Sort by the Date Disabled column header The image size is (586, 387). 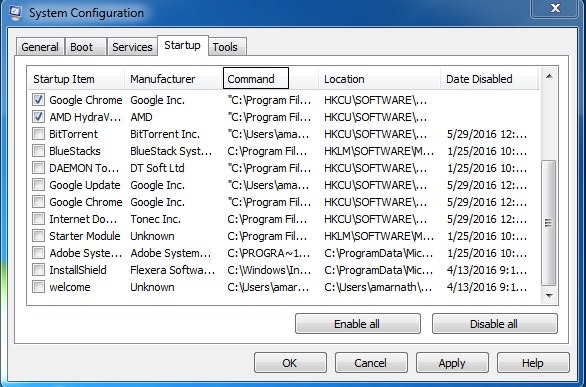(x=489, y=79)
